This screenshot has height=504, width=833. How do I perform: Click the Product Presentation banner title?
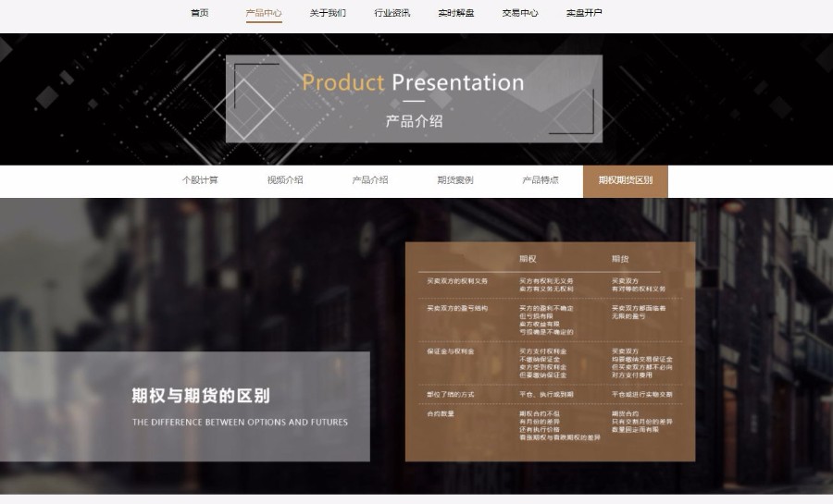413,82
